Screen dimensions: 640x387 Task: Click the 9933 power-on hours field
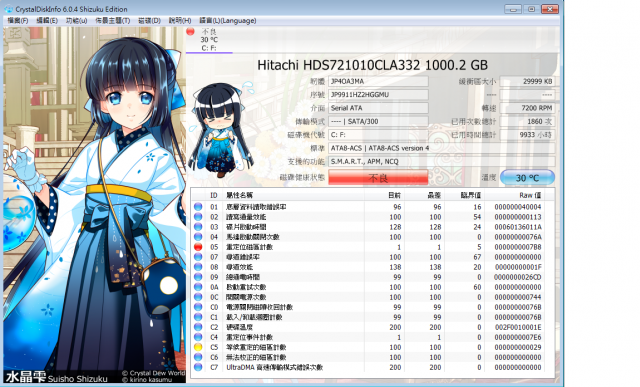tap(527, 135)
